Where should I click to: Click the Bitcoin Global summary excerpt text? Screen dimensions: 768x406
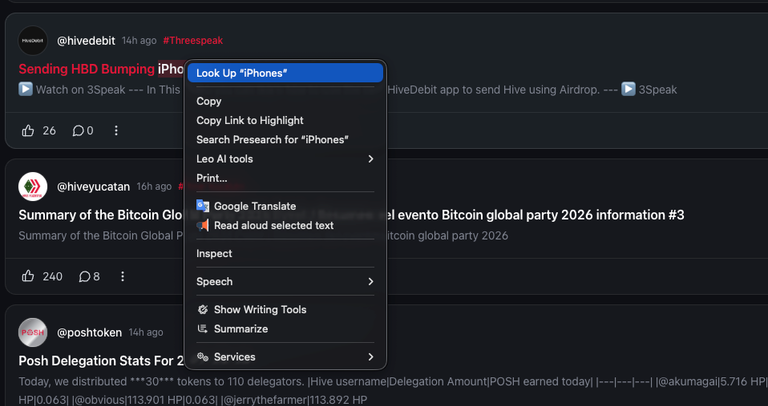point(263,236)
